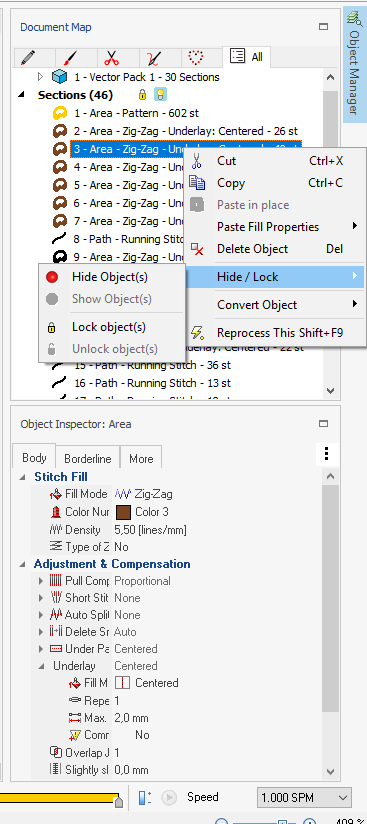Screen dimensions: 367x824
Task: Choose Hide Object(s) from submenu
Action: (110, 277)
